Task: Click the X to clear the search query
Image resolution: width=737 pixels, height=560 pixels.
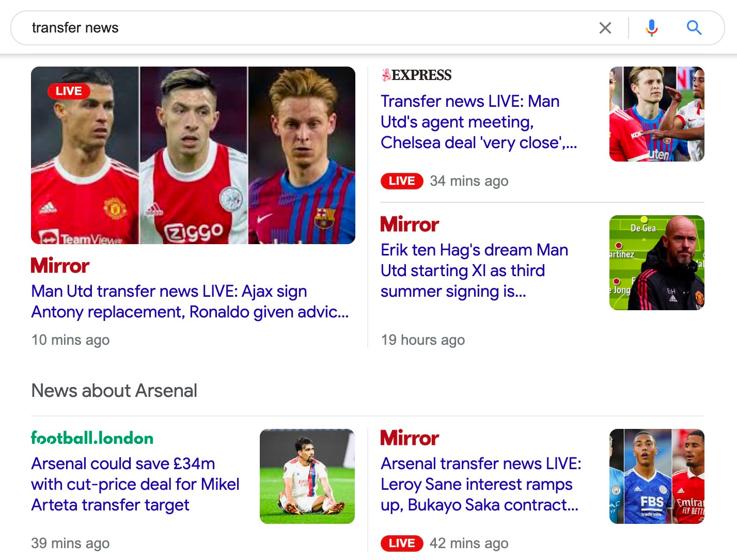Action: [605, 27]
